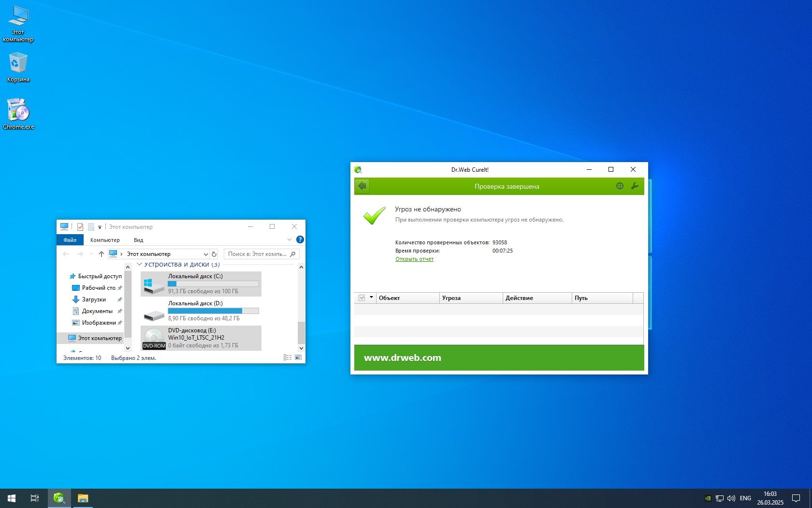This screenshot has height=508, width=812.
Task: Toggle the select-all checkbox in threats table
Action: pyautogui.click(x=362, y=298)
